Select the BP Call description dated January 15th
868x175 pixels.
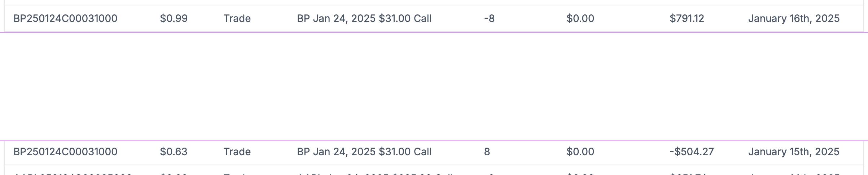coord(364,152)
